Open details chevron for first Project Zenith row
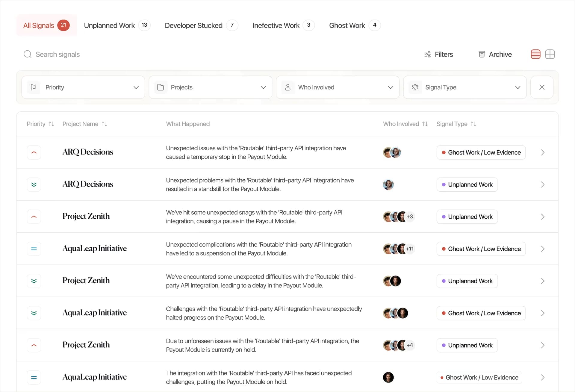 tap(543, 217)
